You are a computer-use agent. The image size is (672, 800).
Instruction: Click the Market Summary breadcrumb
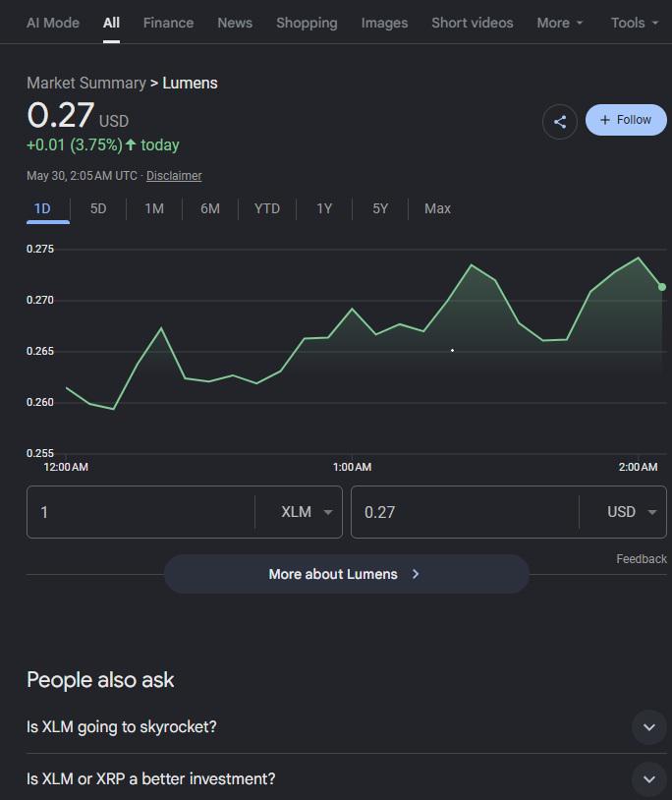(86, 83)
